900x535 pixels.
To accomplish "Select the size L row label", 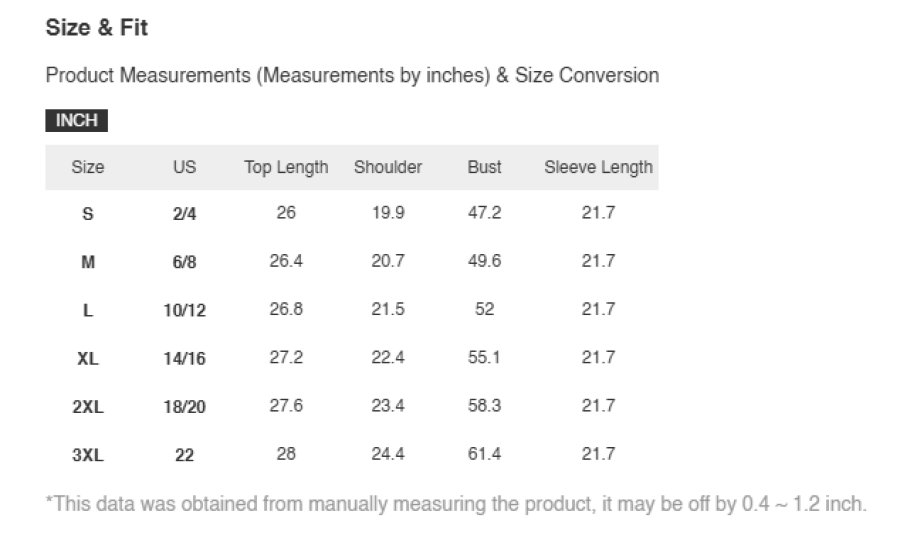I will coord(88,311).
